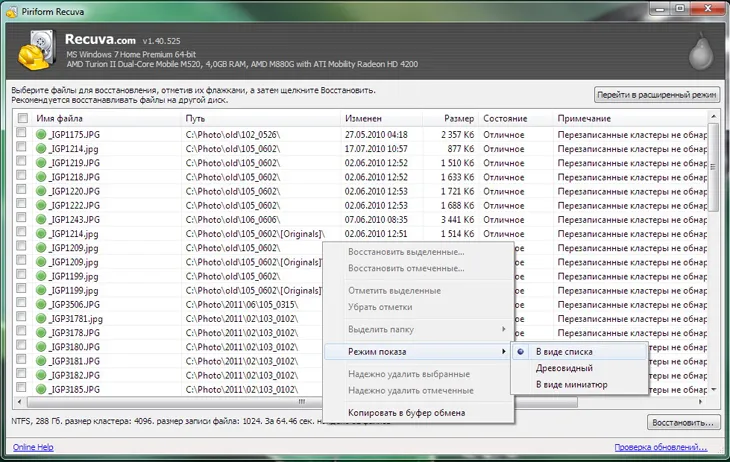Click the "Восстановить..." button
Viewport: 730px width, 462px height.
(683, 423)
